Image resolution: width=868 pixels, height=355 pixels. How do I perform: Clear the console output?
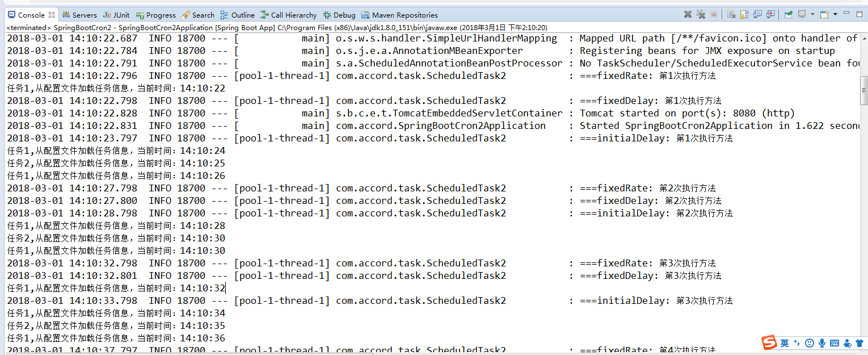pos(731,14)
